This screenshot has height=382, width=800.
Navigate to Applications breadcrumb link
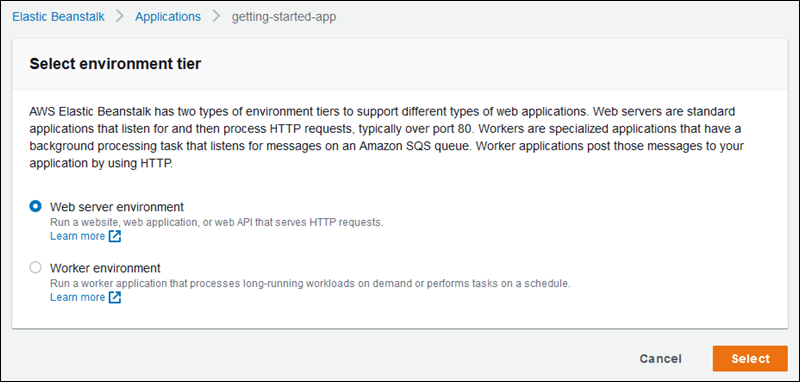click(x=168, y=16)
